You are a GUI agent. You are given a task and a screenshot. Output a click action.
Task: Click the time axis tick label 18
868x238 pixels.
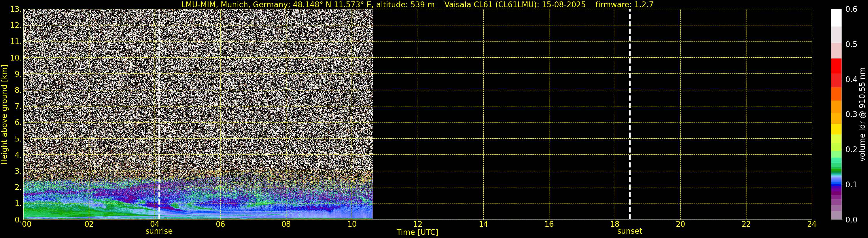[x=614, y=224]
